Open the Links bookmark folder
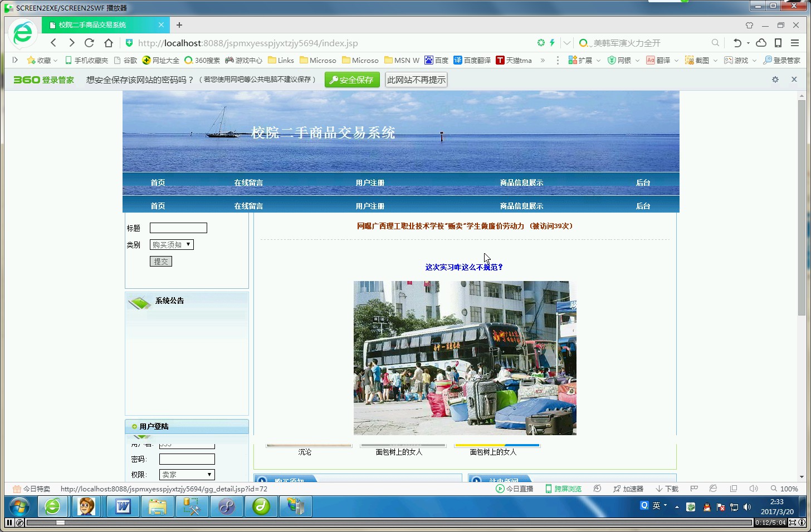Screen dimensions: 811x532 click(281, 60)
